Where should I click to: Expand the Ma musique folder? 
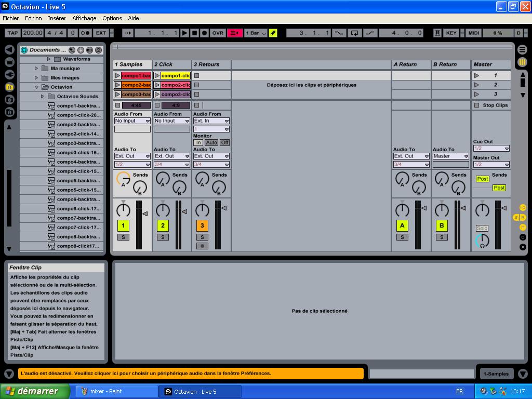36,68
